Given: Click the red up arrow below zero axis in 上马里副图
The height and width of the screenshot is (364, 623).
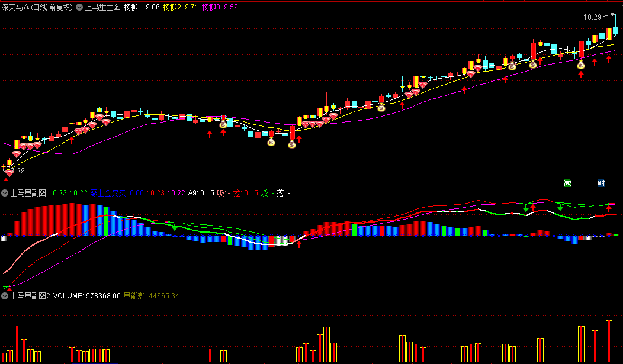Looking at the screenshot, I should coord(299,244).
